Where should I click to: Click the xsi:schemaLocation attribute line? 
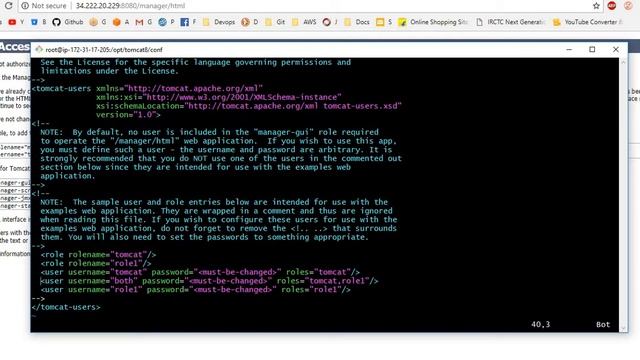[x=249, y=106]
